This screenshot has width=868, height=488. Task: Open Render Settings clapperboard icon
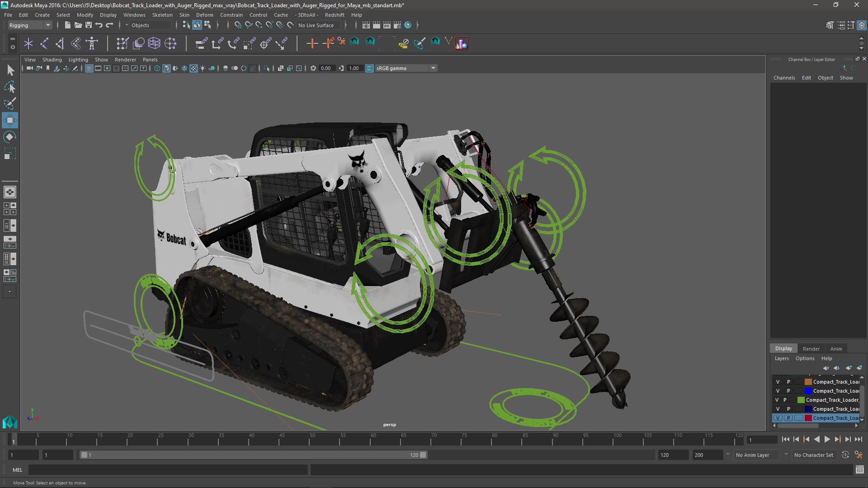(397, 25)
